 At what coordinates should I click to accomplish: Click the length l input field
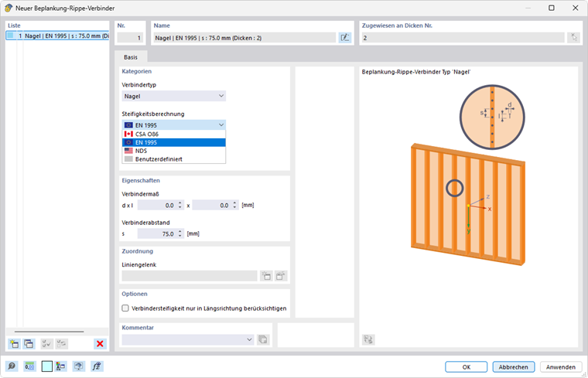pyautogui.click(x=212, y=205)
